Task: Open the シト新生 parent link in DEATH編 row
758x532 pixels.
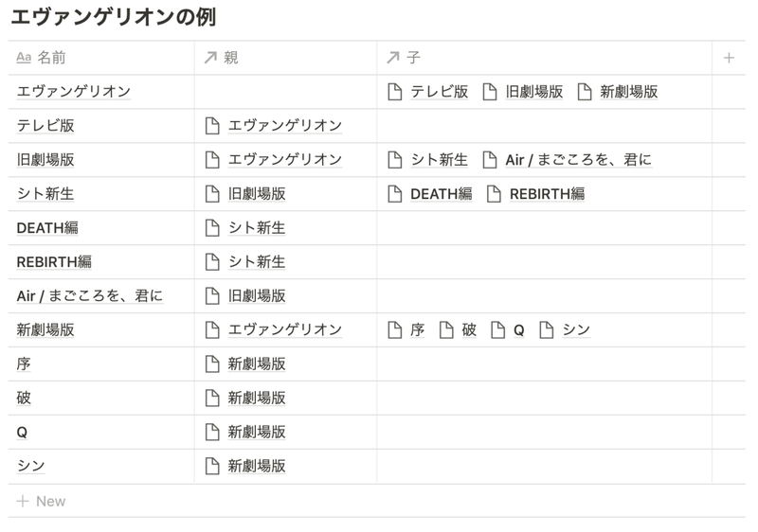Action: click(256, 228)
